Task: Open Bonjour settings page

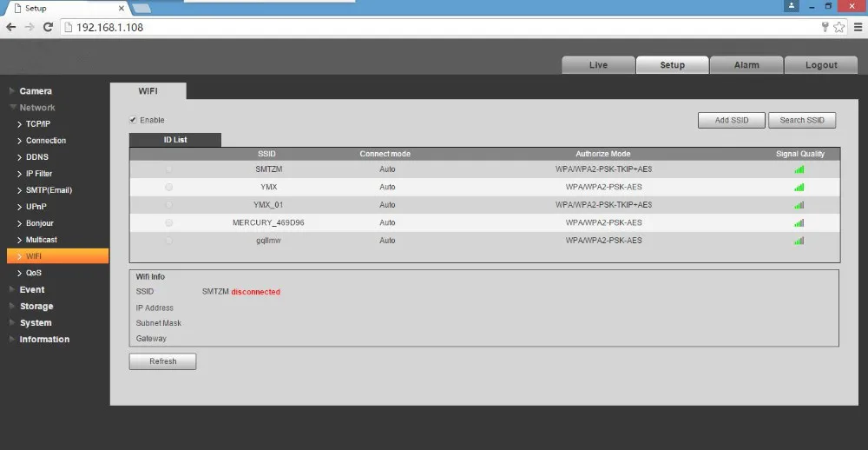Action: click(39, 223)
